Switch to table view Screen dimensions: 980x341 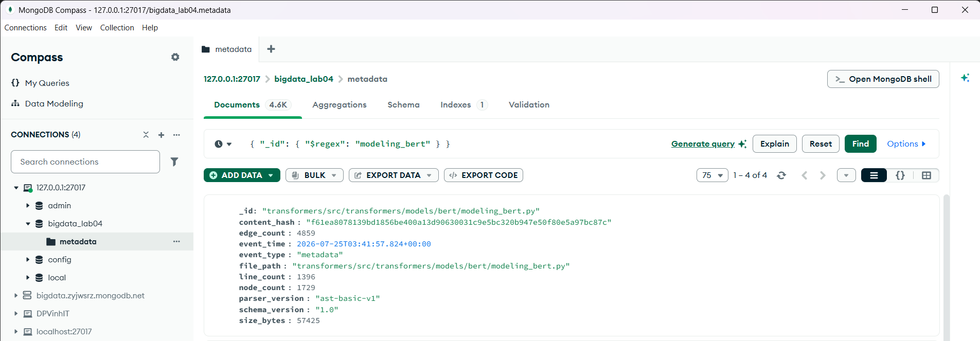click(x=926, y=175)
